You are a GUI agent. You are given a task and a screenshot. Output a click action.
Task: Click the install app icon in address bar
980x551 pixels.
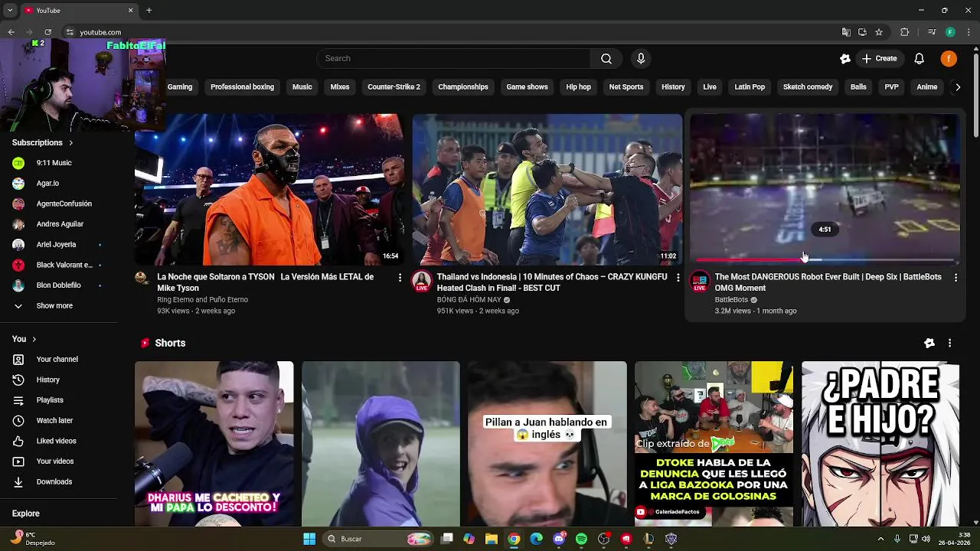tap(862, 32)
